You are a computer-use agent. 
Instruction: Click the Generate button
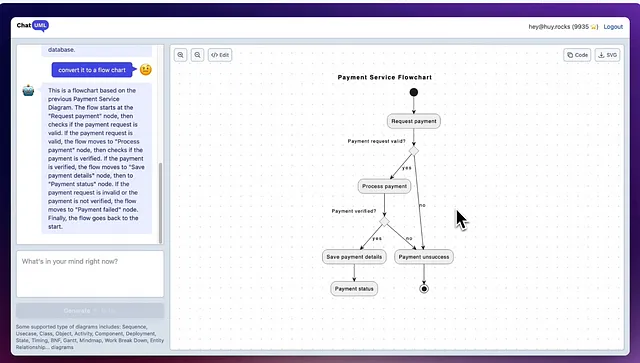tap(90, 311)
